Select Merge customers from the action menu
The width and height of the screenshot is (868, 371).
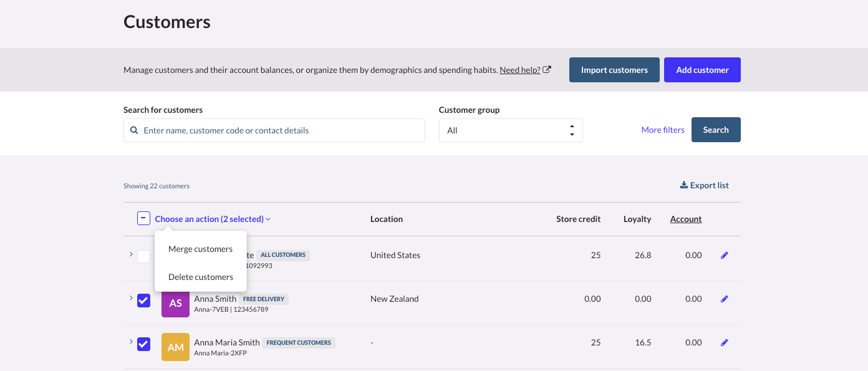(x=200, y=249)
